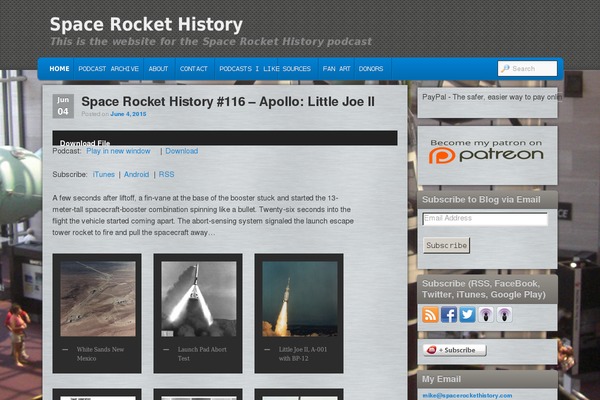Subscribe via iTunes link
This screenshot has width=600, height=400.
click(x=104, y=175)
